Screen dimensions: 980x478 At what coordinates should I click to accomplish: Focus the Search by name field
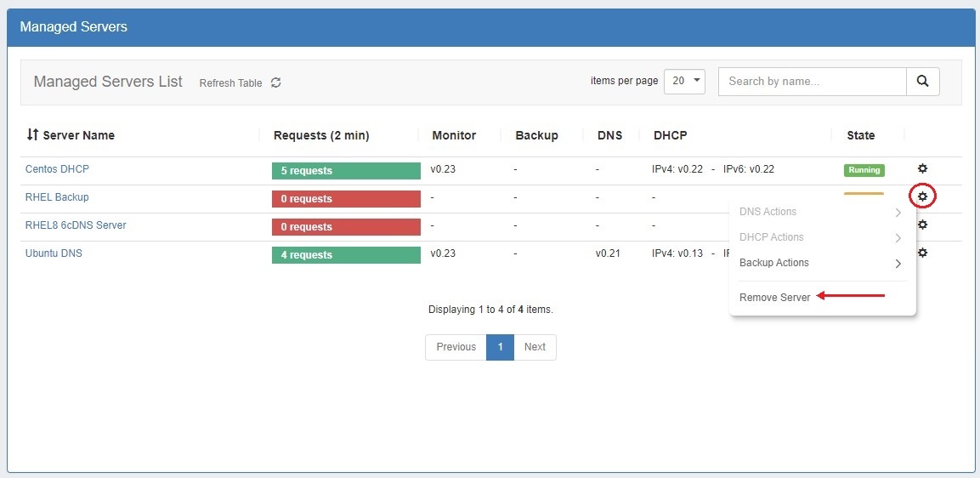coord(812,82)
